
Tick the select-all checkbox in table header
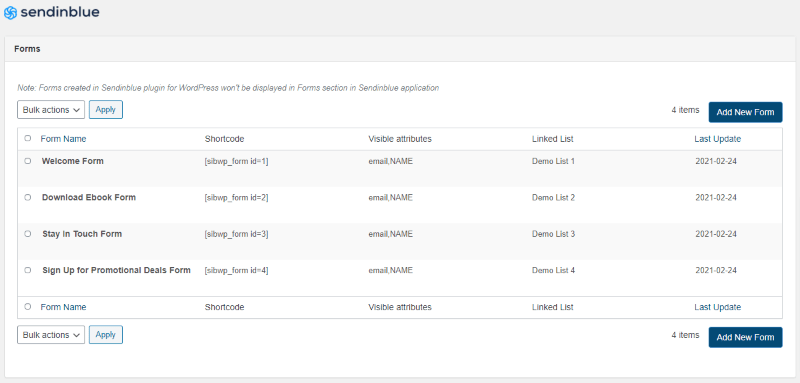(x=28, y=138)
